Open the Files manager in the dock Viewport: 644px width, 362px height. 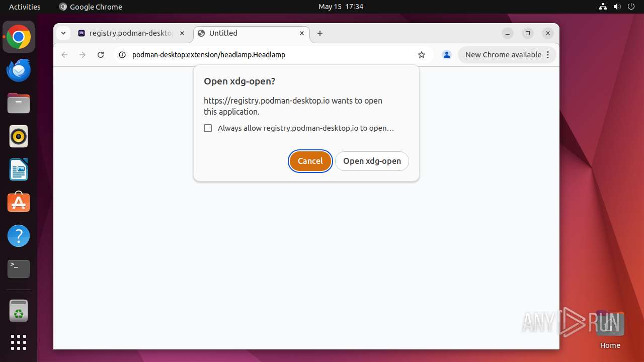click(x=19, y=103)
